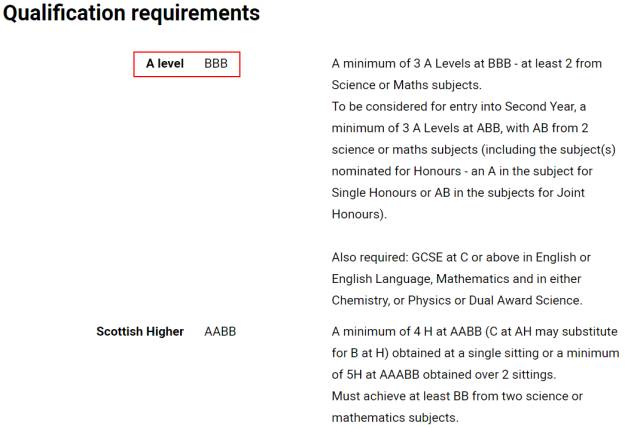This screenshot has width=640, height=429.
Task: Click the line 'of 5H at AAABB obtained over 2 sittings'
Action: pos(444,375)
